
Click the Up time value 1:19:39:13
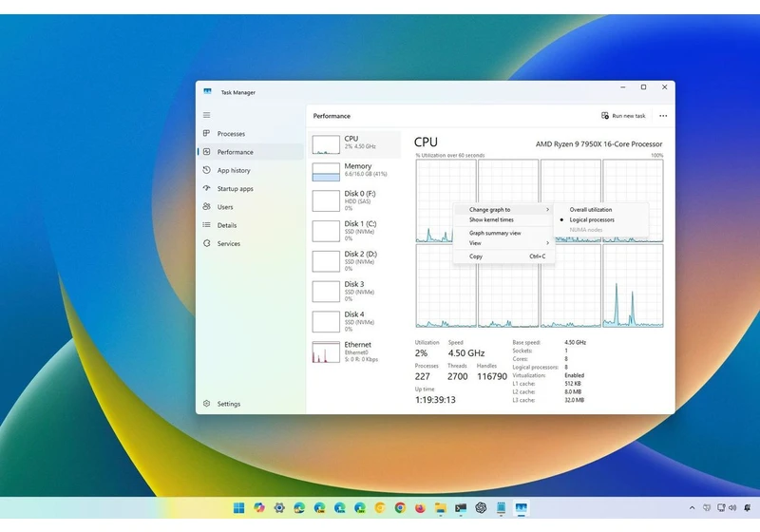pos(435,400)
